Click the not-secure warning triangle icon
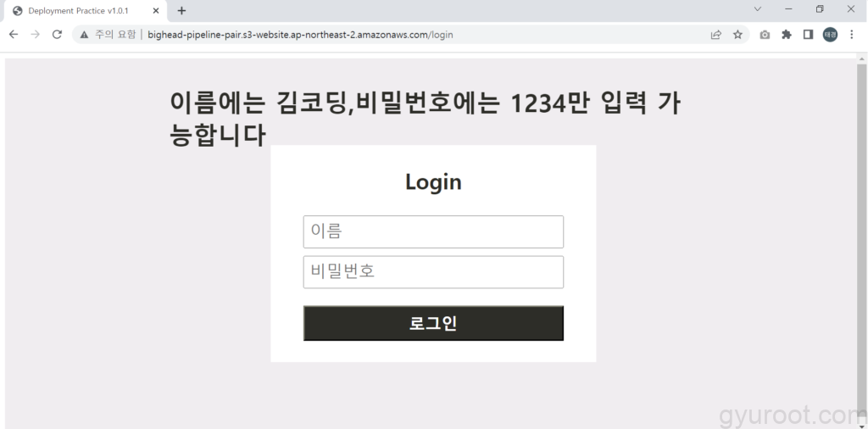This screenshot has height=429, width=868. click(x=84, y=35)
